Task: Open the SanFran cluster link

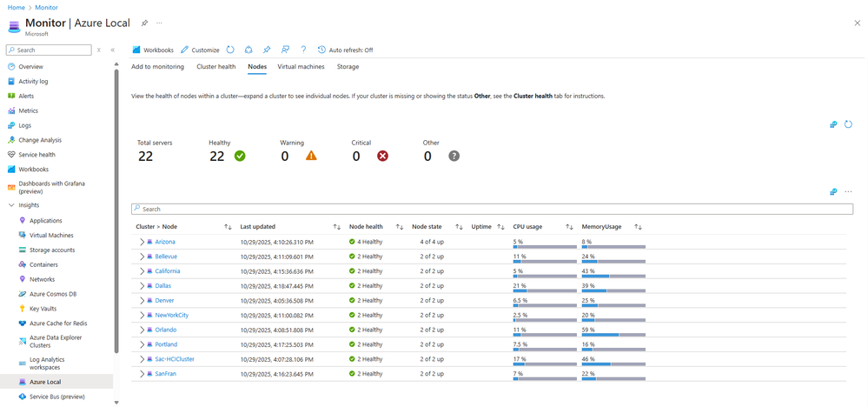Action: coord(165,374)
